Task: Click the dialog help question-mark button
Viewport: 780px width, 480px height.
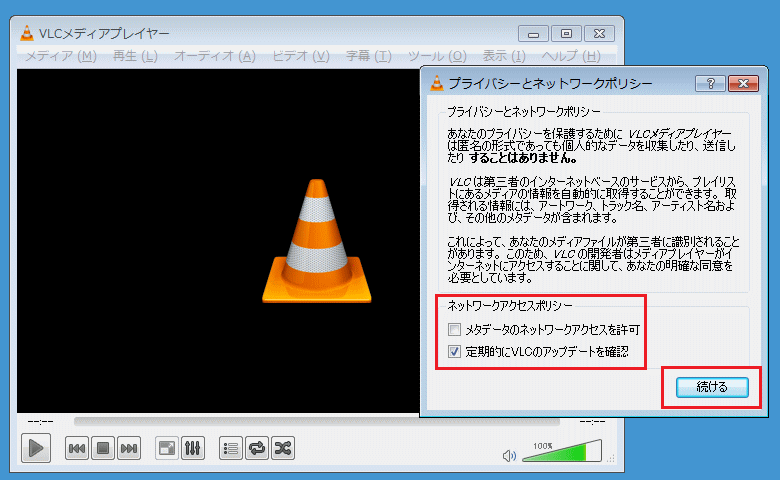Action: point(710,84)
